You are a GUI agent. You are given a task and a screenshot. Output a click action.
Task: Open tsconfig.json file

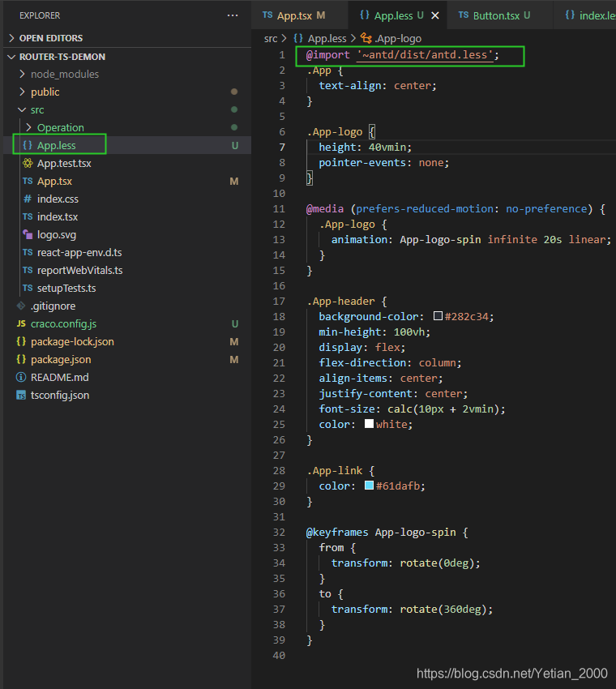coord(127,395)
